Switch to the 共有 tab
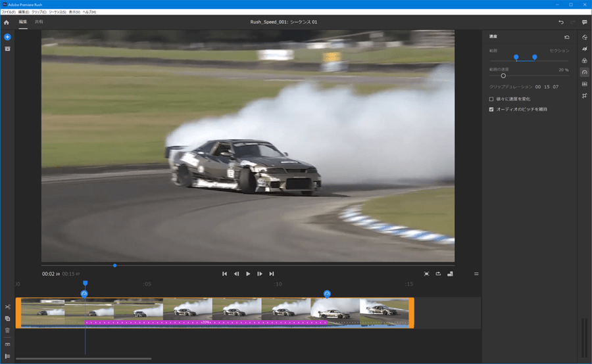The width and height of the screenshot is (592, 364). 39,22
